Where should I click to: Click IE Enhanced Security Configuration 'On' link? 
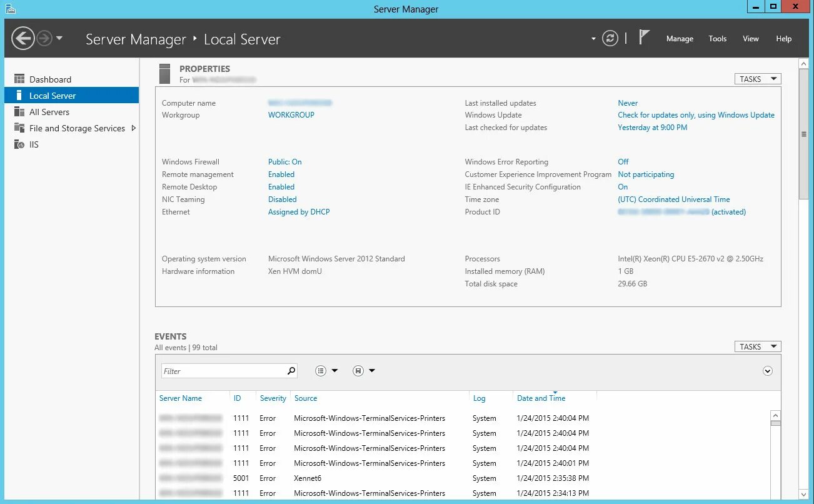pos(623,187)
